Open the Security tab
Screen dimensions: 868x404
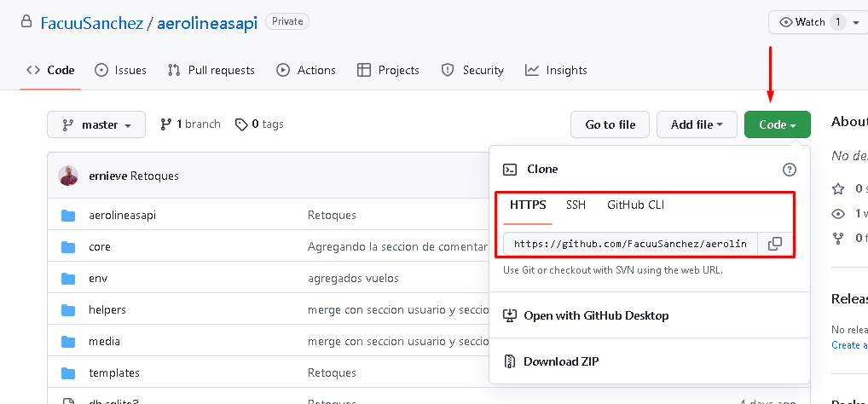[x=472, y=70]
